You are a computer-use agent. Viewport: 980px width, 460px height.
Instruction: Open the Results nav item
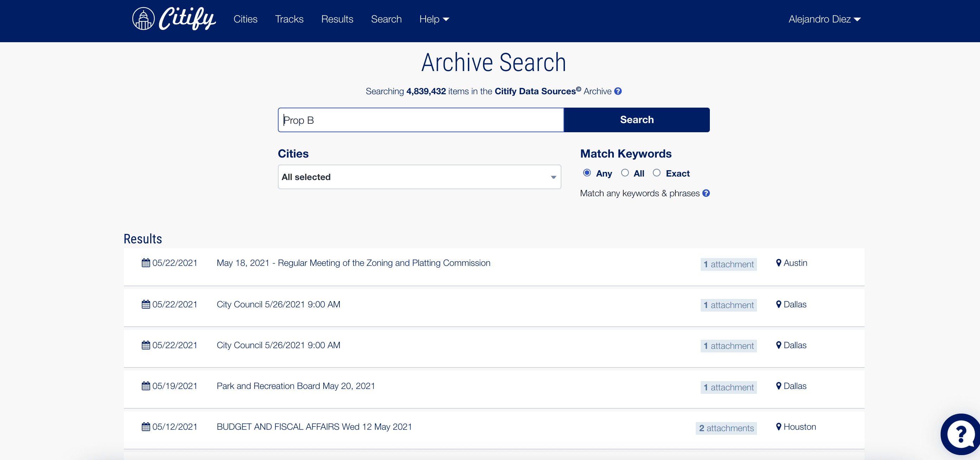pos(337,19)
